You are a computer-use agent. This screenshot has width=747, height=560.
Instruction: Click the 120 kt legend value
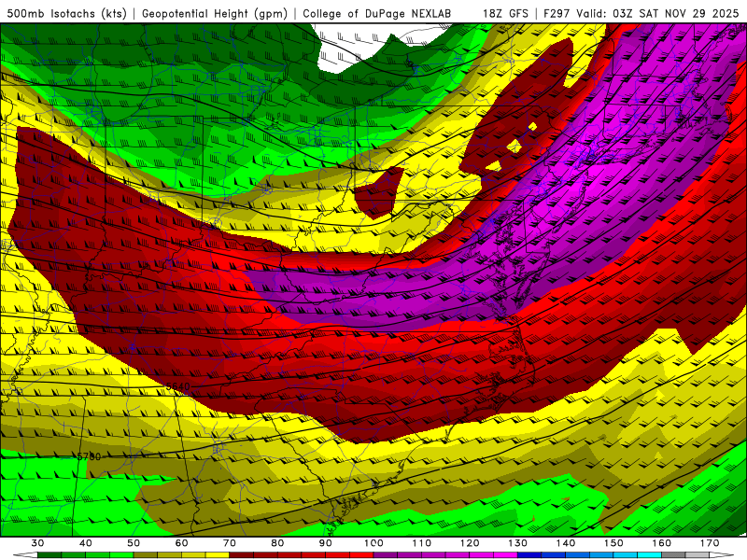tap(470, 543)
